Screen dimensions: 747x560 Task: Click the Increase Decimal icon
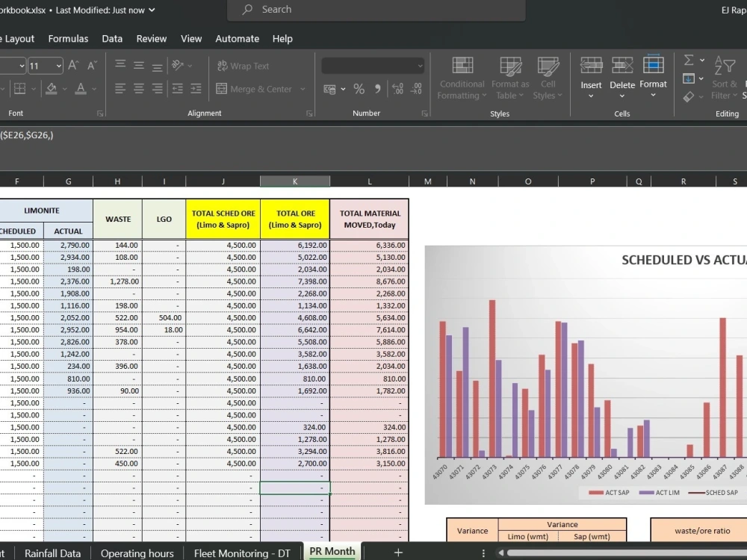(x=397, y=88)
